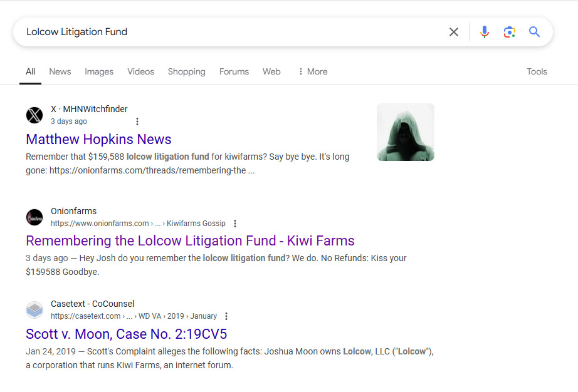
Task: Open the Scott v. Moon case link
Action: point(127,334)
